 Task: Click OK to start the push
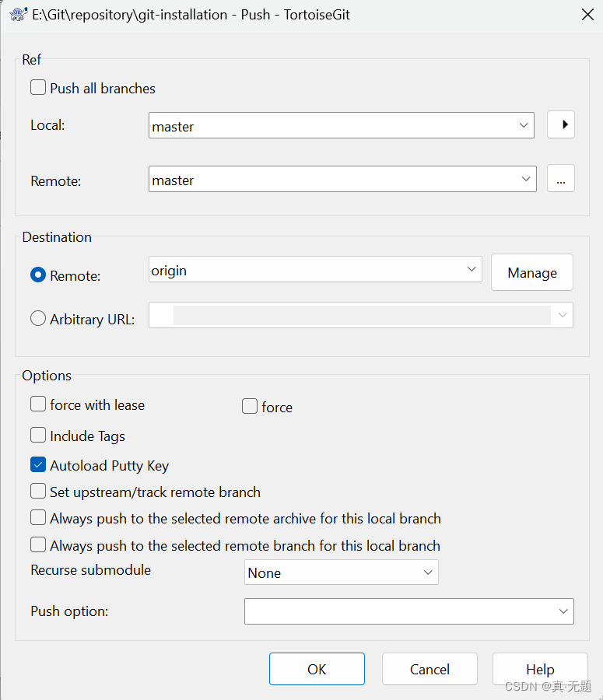coord(317,668)
